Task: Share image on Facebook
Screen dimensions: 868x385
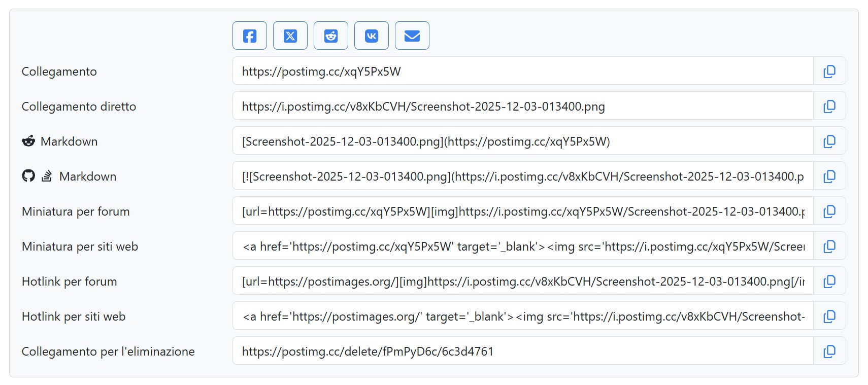Action: pos(250,36)
